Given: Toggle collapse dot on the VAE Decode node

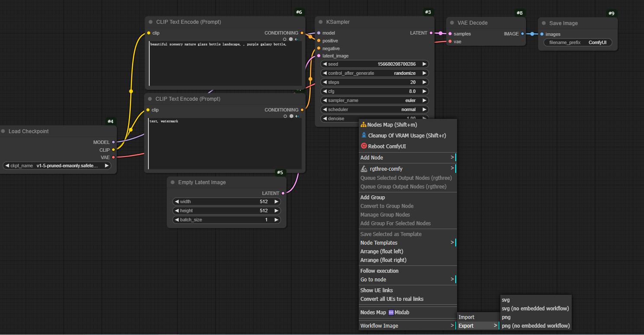Looking at the screenshot, I should pos(452,23).
